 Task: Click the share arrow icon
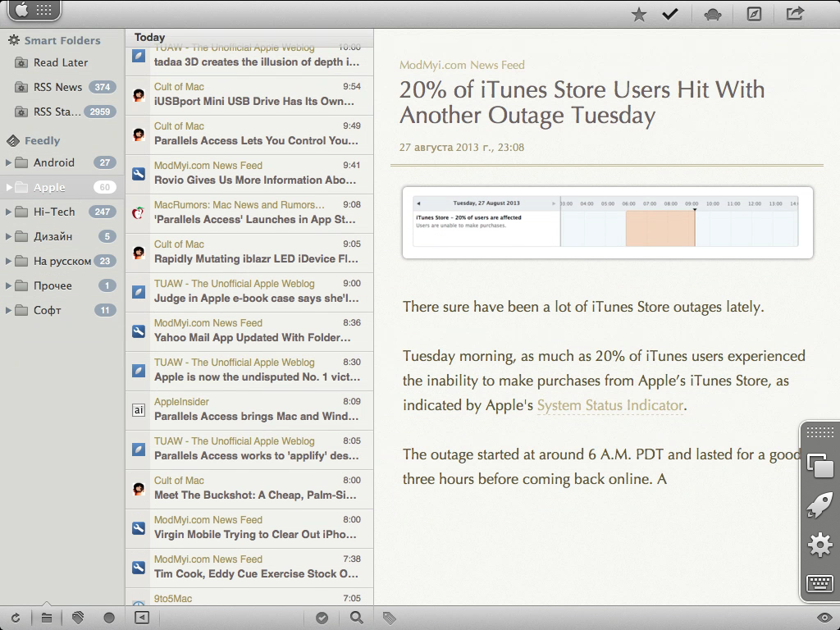795,14
